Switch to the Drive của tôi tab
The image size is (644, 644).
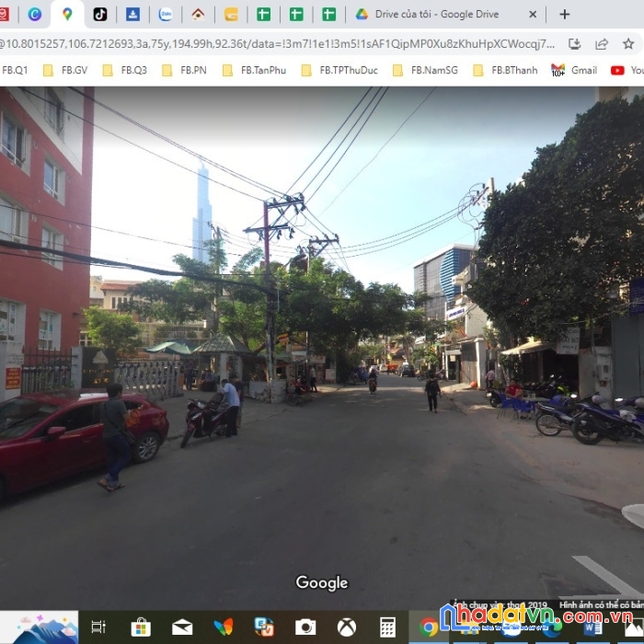[437, 14]
